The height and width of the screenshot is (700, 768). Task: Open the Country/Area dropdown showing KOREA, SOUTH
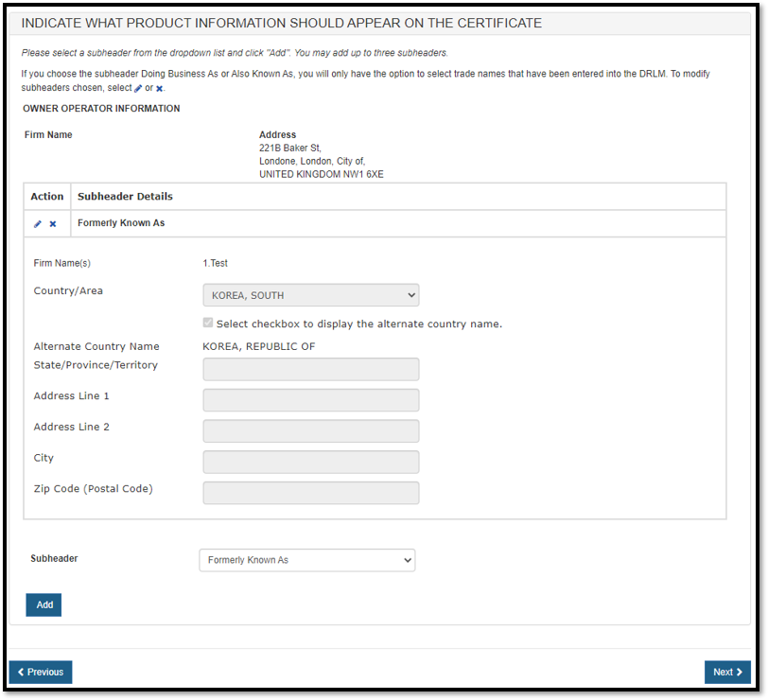pyautogui.click(x=310, y=295)
